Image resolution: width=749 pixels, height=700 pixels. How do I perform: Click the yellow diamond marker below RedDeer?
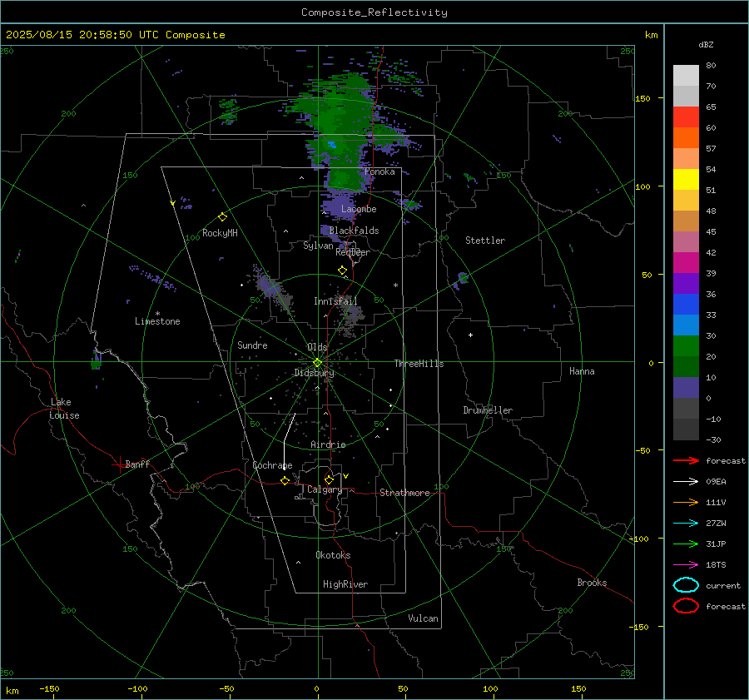(x=342, y=271)
